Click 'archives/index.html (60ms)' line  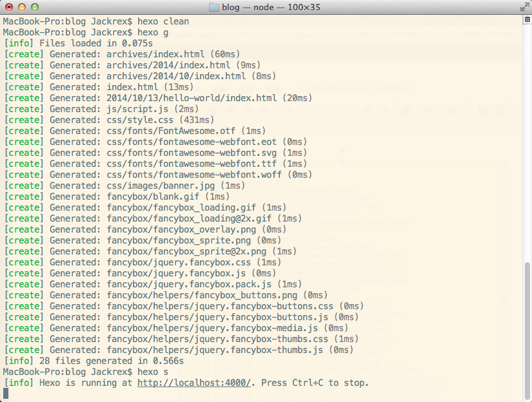pos(173,54)
